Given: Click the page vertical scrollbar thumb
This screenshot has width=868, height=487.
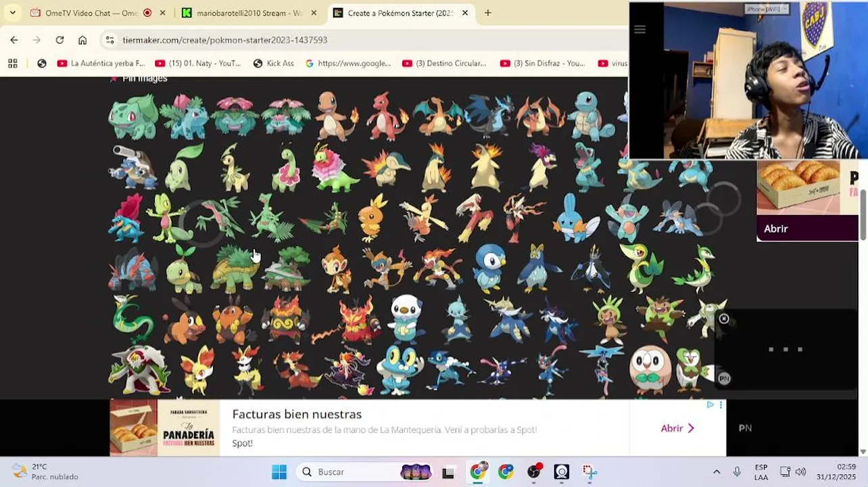Looking at the screenshot, I should click(x=863, y=214).
